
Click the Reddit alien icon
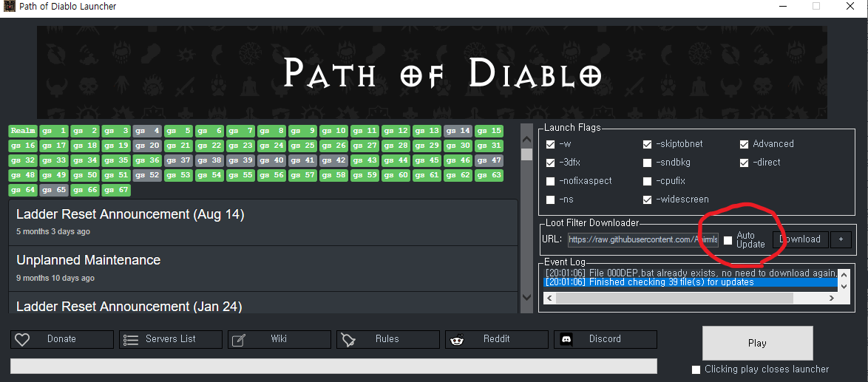pyautogui.click(x=457, y=339)
